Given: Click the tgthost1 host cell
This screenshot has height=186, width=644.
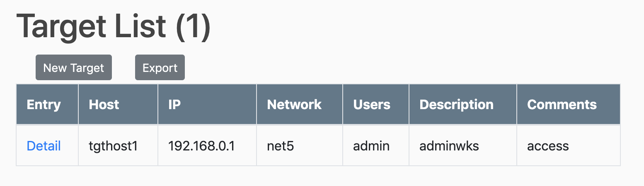Looking at the screenshot, I should pyautogui.click(x=113, y=146).
